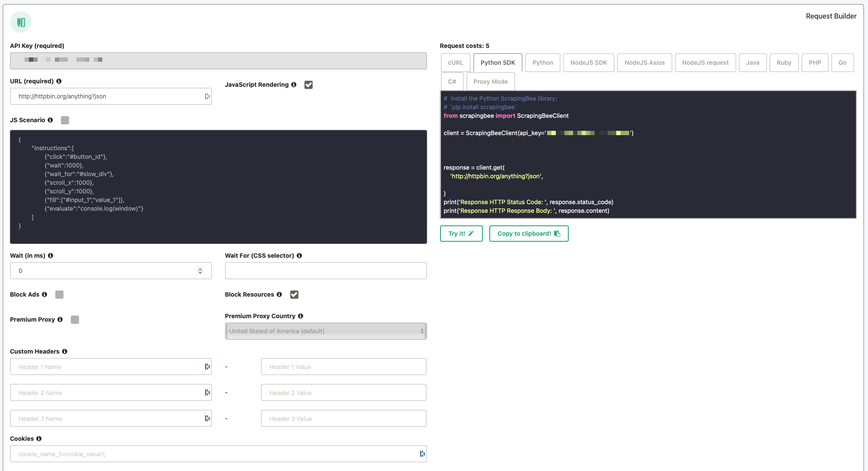This screenshot has width=868, height=471.
Task: Enable the Premium Proxy checkbox
Action: click(75, 319)
